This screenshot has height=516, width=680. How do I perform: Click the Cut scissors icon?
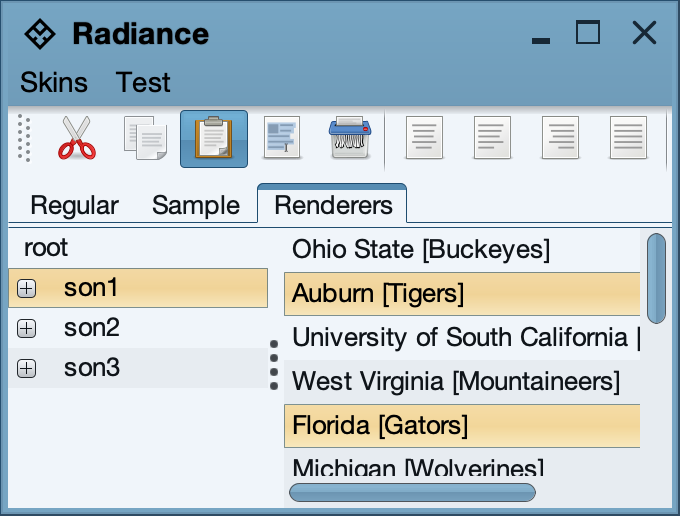[77, 138]
